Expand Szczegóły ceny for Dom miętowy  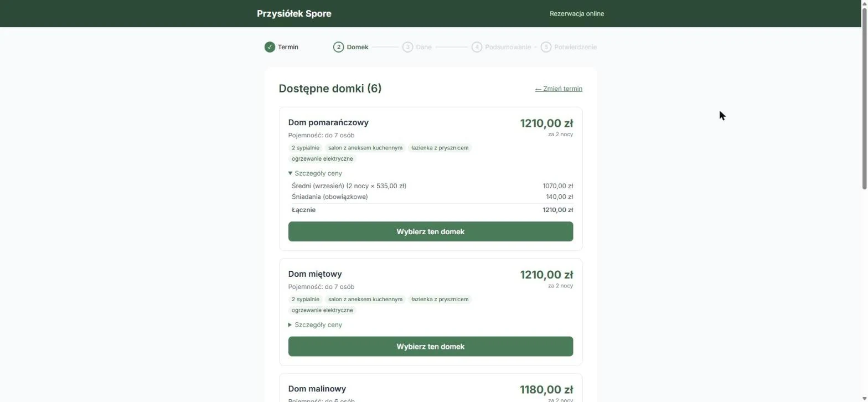point(315,325)
